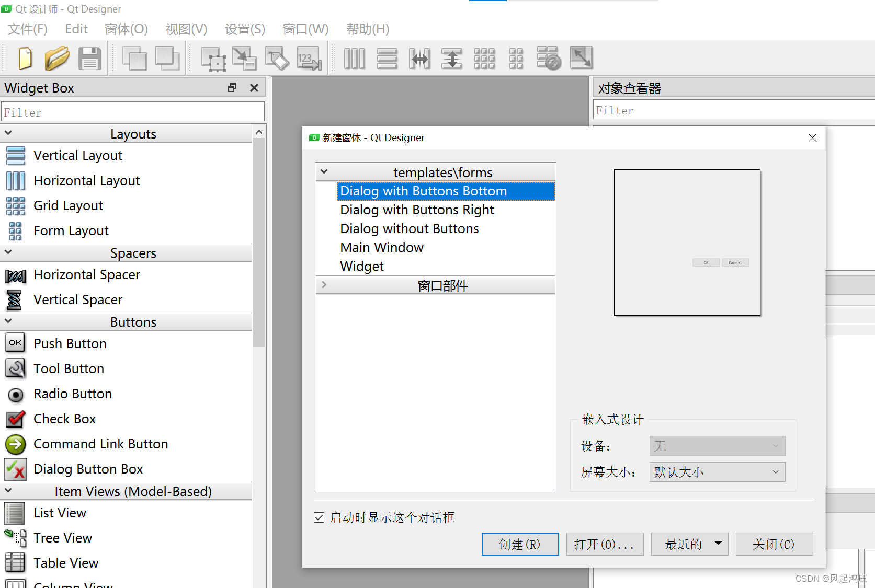Select the Edit Buddies mode icon

pos(277,58)
